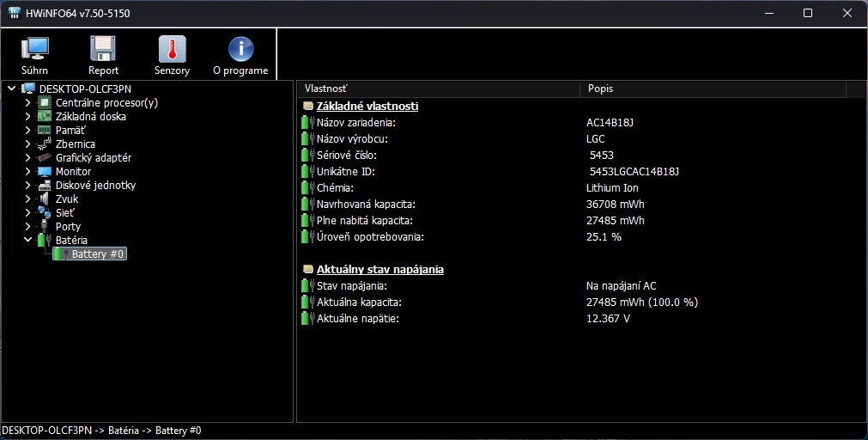
Task: Click the HWiNFO64 title bar app icon
Action: (15, 14)
